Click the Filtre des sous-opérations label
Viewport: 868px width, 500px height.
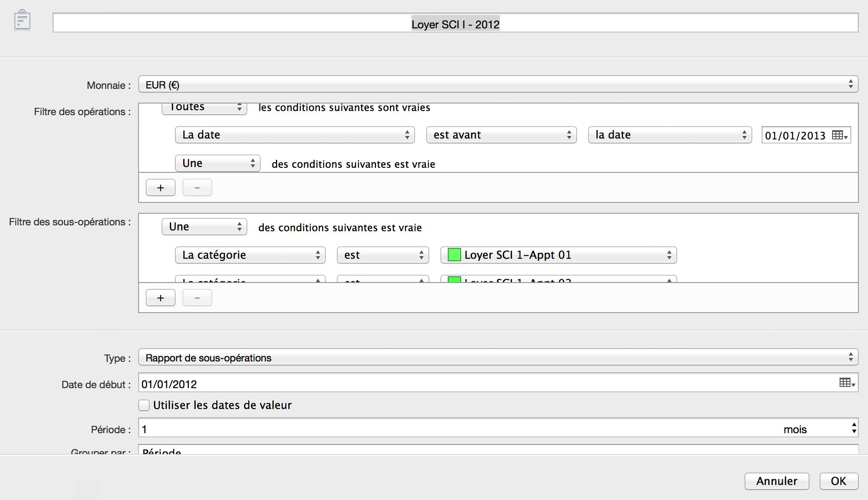point(70,222)
